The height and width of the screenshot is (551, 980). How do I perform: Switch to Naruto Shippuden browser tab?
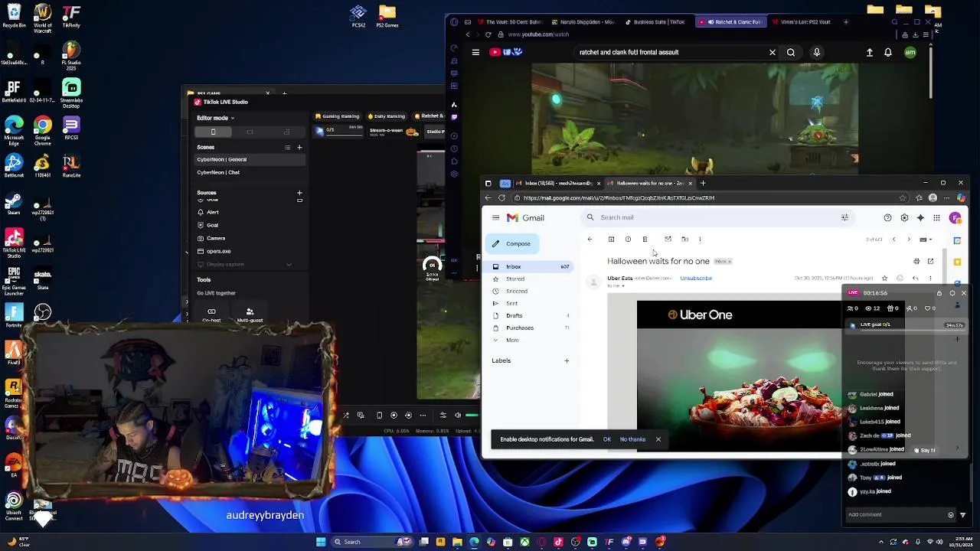coord(583,22)
